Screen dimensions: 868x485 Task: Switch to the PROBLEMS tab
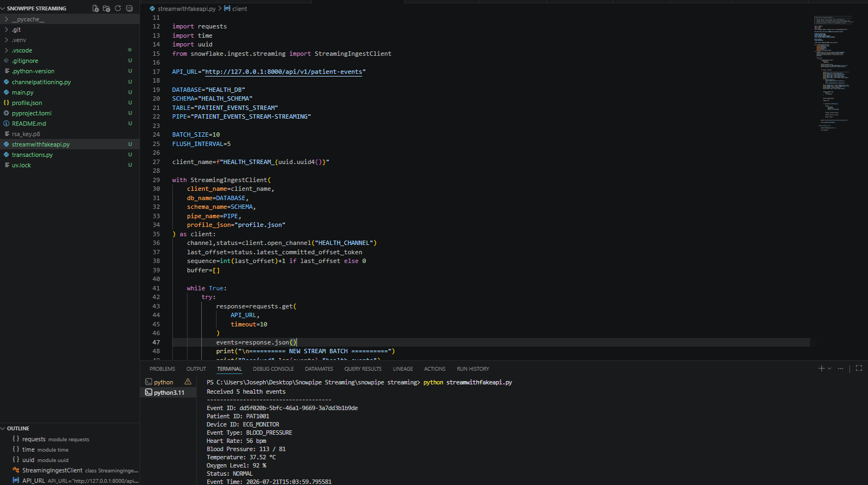(x=162, y=369)
